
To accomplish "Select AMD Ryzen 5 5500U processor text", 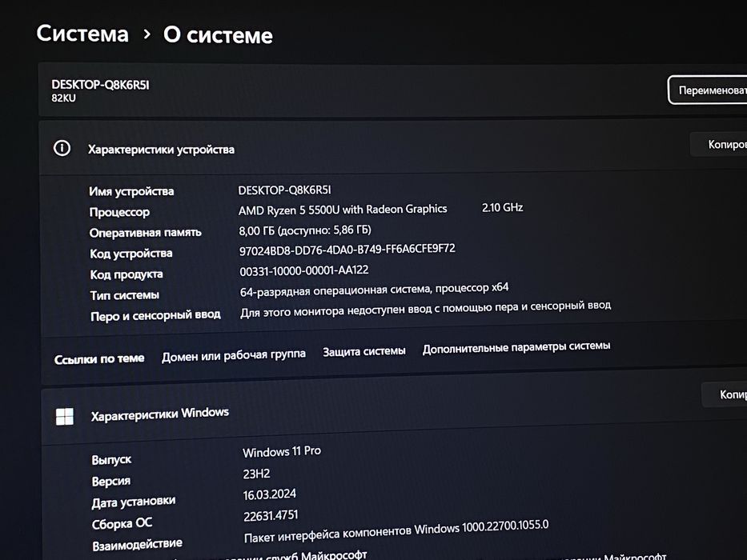I will tap(343, 210).
